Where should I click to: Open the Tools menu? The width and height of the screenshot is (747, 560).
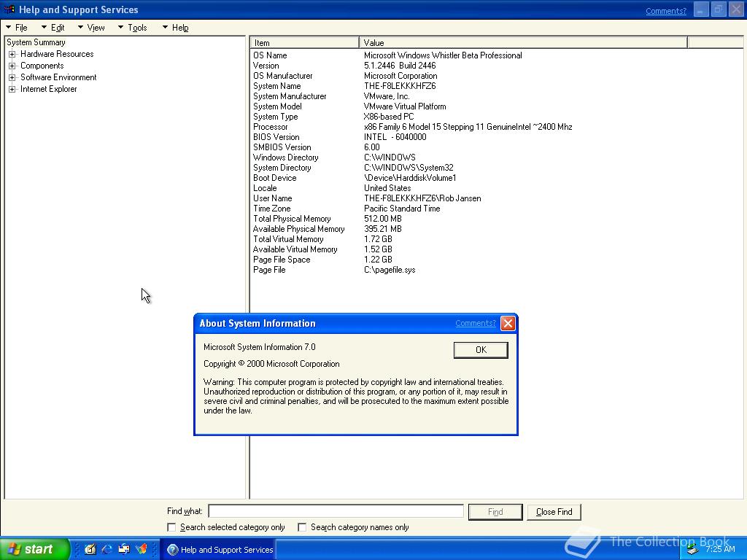(133, 28)
